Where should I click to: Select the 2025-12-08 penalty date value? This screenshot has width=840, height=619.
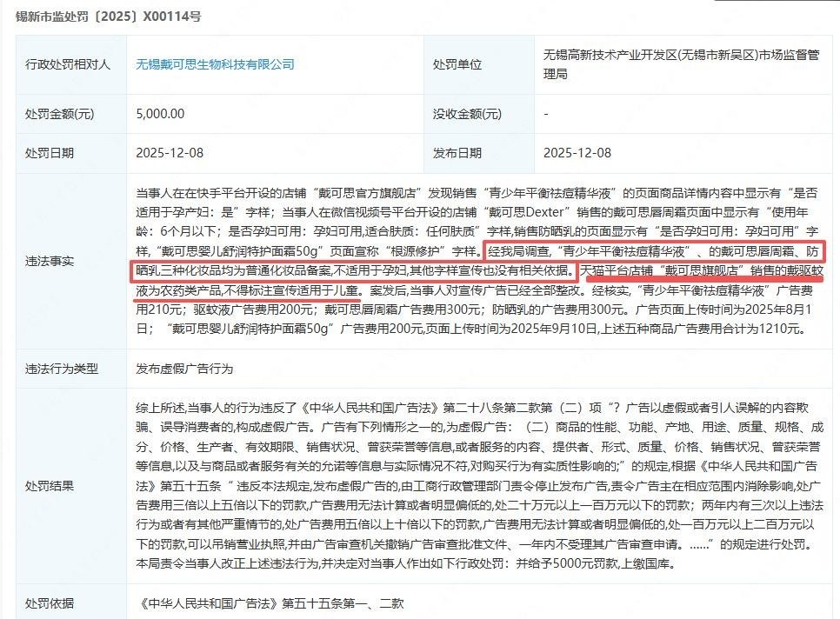(170, 153)
